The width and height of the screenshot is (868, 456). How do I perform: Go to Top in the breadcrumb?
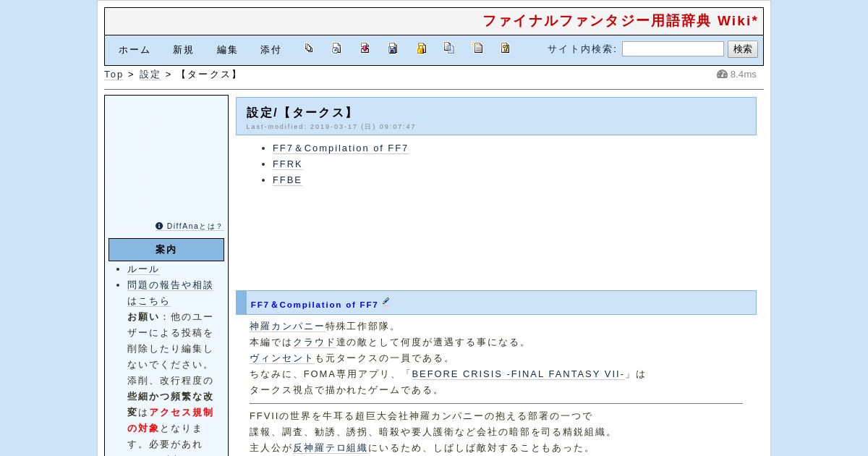(x=114, y=75)
